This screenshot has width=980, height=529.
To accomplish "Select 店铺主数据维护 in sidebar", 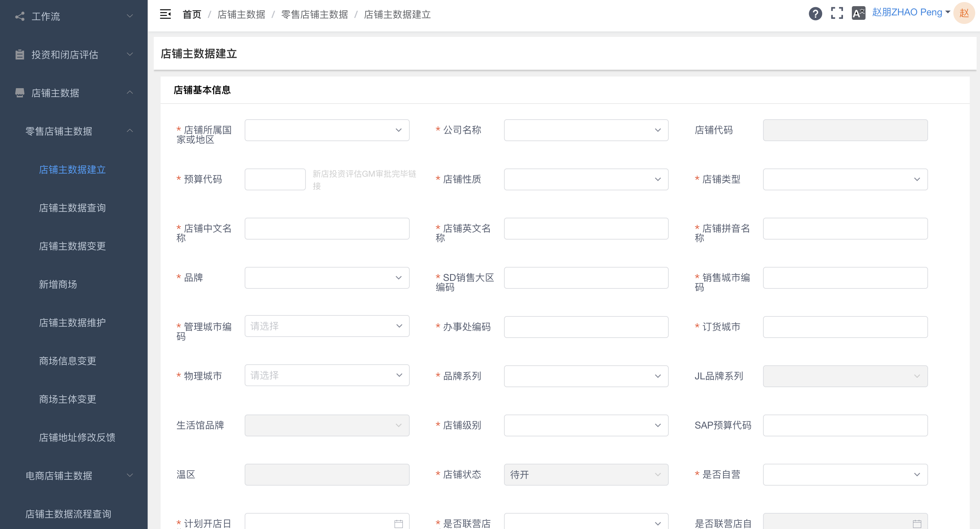I will click(72, 322).
